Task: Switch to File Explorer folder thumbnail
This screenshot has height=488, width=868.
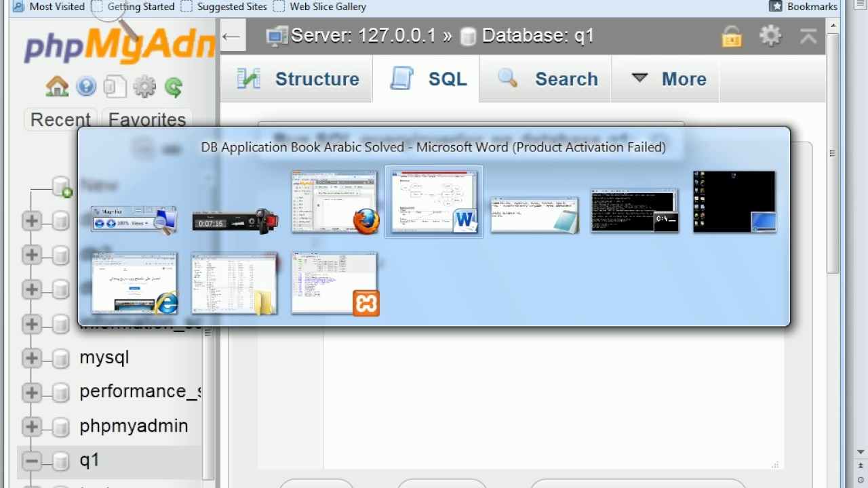Action: [234, 283]
